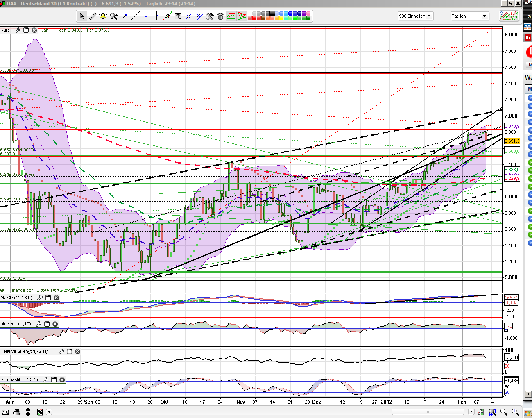This screenshot has height=418, width=532.
Task: Click the current price tag 6.691,3
Action: point(512,141)
